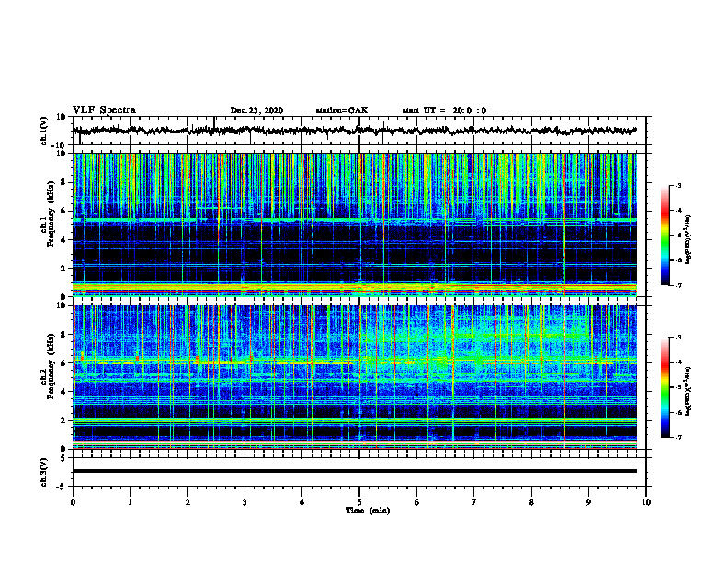
Task: Click the ch.1 voltage waveform trace panel
Action: tap(358, 131)
